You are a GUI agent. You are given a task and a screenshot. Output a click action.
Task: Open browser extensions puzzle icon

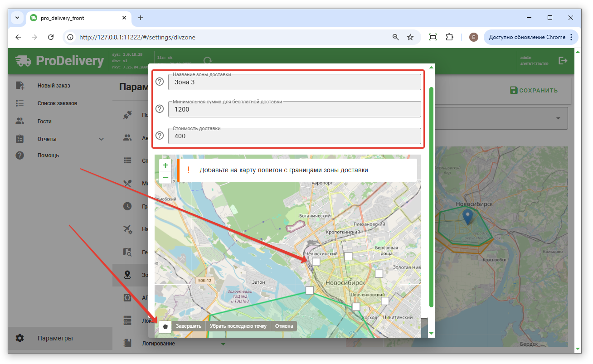tap(449, 37)
